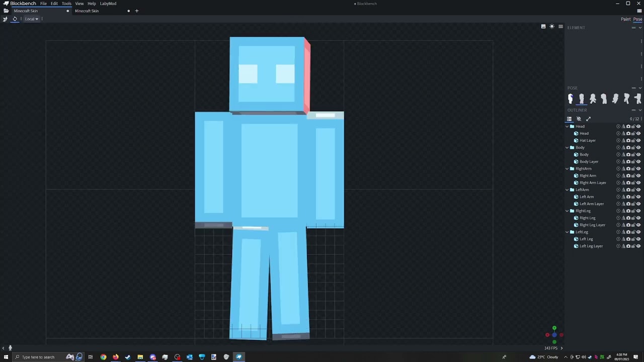Hide the Head group with eye icon
Viewport: 644px width, 362px height.
(638, 127)
